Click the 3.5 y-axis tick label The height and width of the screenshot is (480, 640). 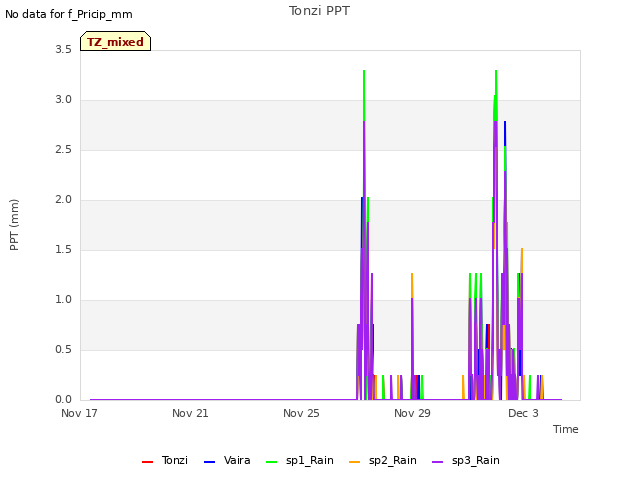tap(64, 49)
